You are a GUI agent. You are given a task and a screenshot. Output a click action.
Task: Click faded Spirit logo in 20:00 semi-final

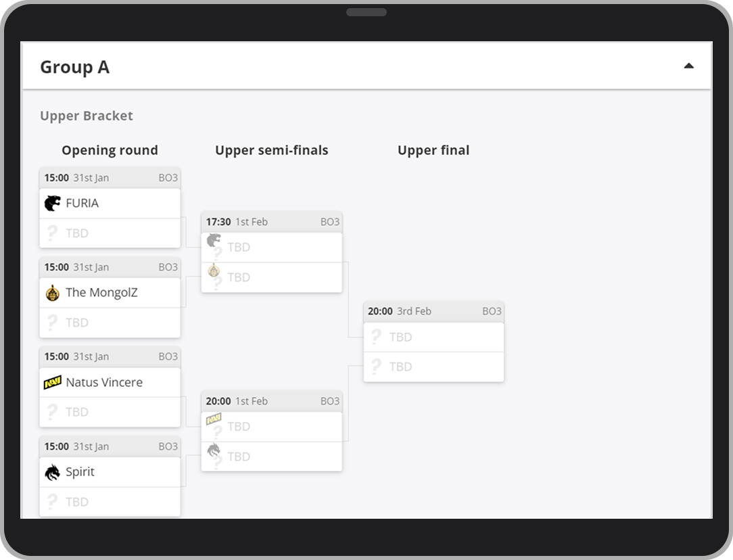pos(214,450)
